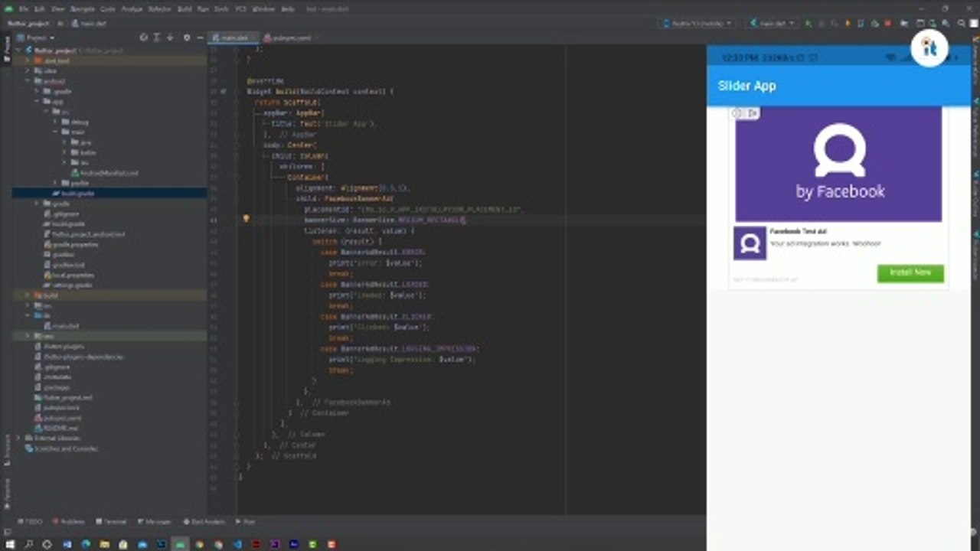This screenshot has width=980, height=551.
Task: Expand the .idea folder arrow
Action: [28, 70]
